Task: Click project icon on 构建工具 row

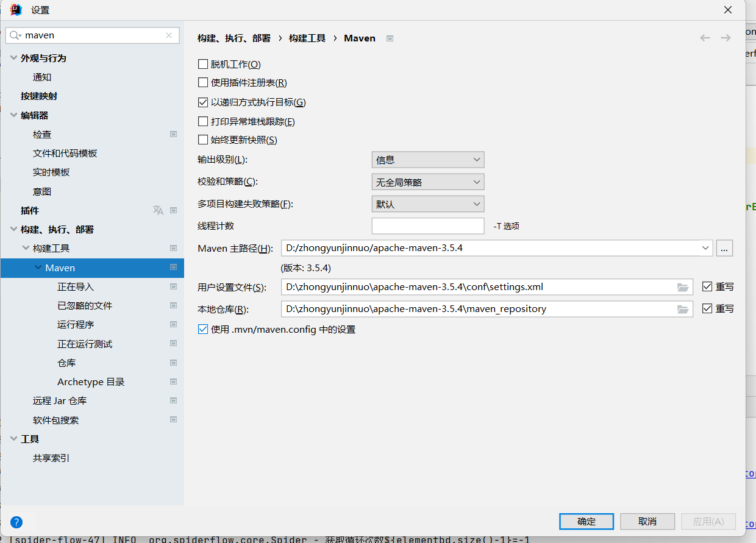Action: point(174,248)
